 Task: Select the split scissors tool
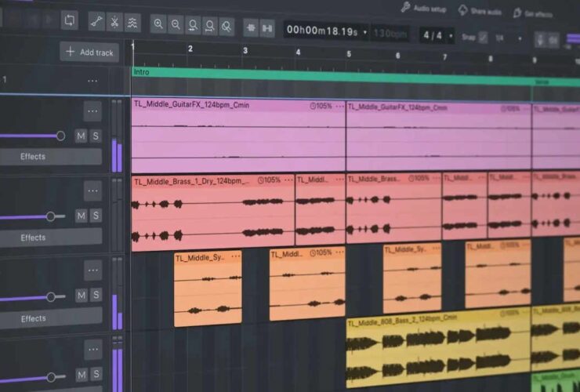[x=114, y=23]
